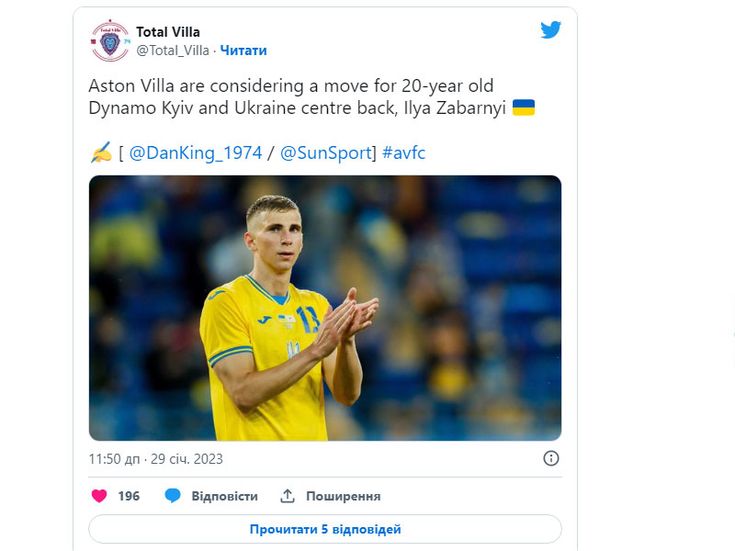Open the @Total_Villa handle
The height and width of the screenshot is (551, 735).
[x=172, y=50]
